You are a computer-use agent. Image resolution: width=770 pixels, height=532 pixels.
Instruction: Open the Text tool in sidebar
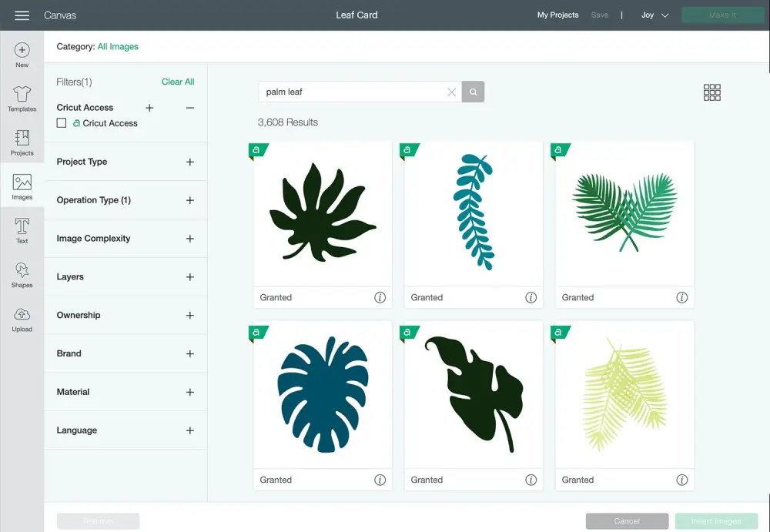click(22, 230)
